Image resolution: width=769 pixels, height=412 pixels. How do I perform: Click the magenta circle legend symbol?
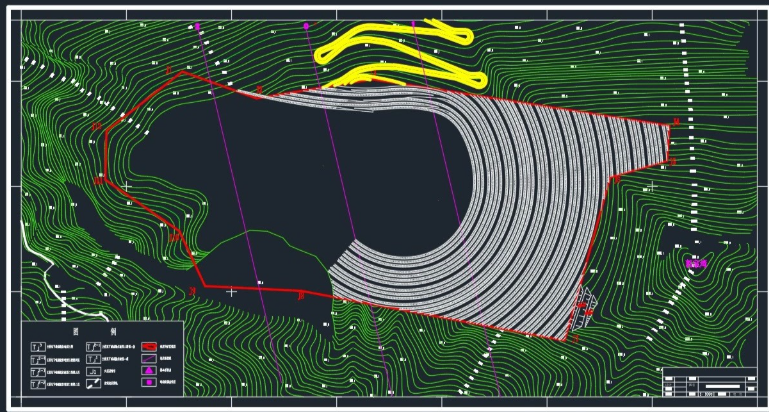[x=149, y=382]
